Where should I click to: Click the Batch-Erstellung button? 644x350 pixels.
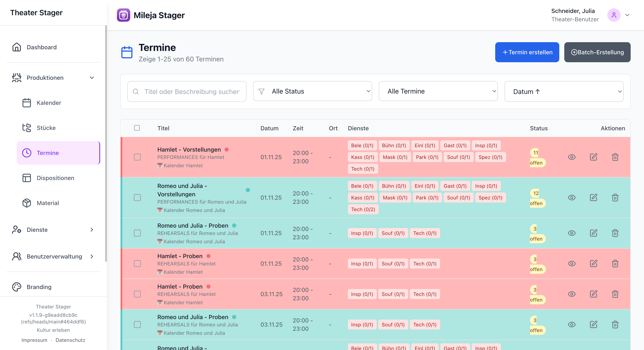[x=597, y=52]
